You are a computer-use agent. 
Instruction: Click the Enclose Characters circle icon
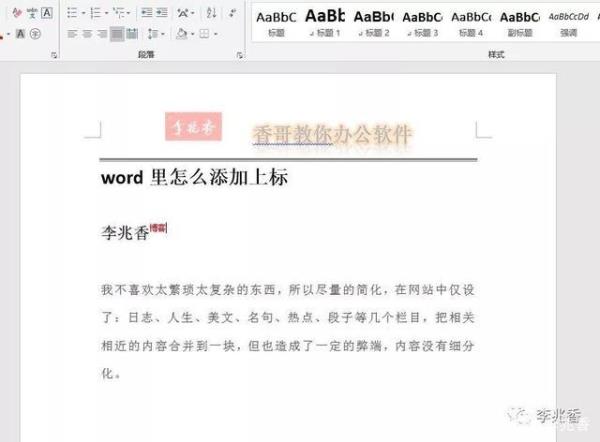point(35,34)
